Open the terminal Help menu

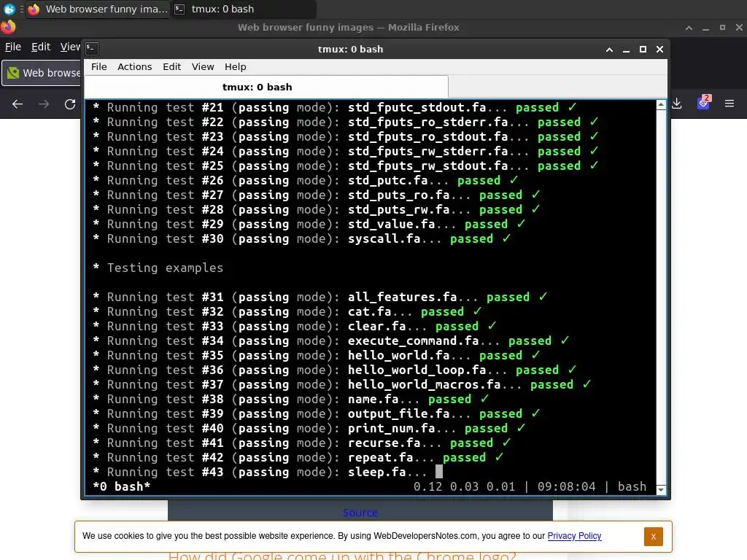point(236,66)
